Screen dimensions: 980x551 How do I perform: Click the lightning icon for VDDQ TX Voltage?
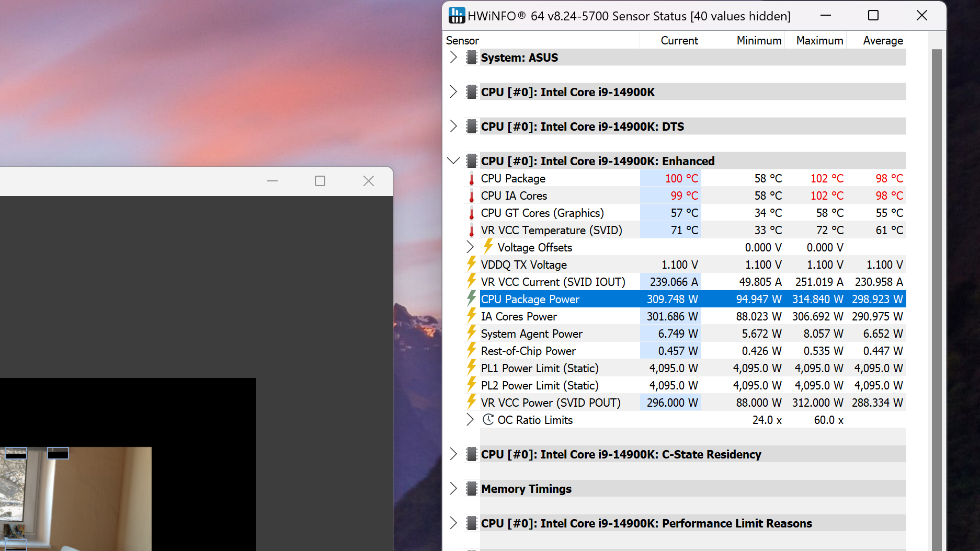coord(472,263)
